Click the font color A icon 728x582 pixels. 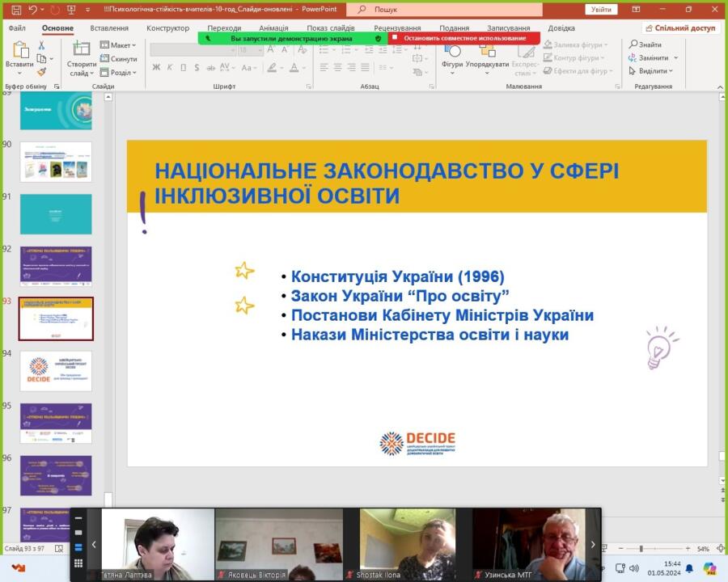coord(294,68)
